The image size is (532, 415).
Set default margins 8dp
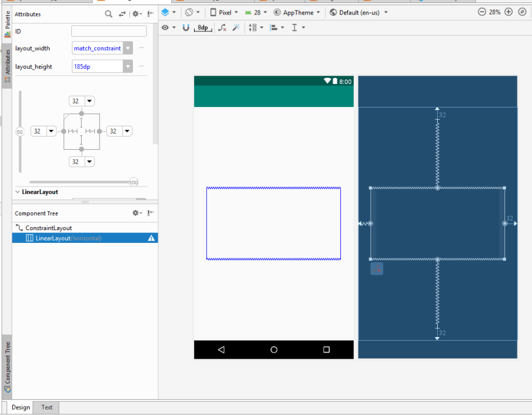(x=203, y=28)
